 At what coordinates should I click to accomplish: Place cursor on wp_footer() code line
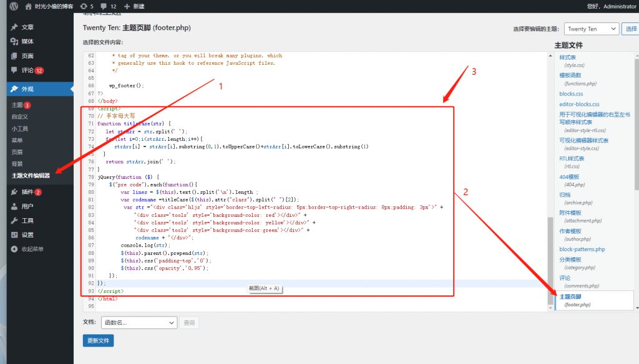pos(126,85)
